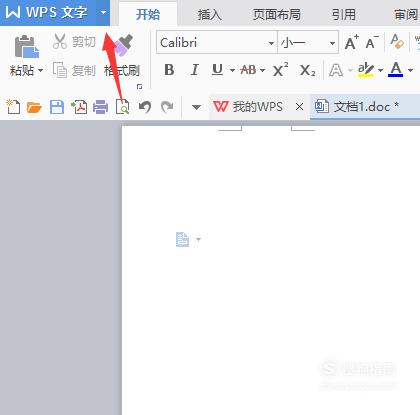Open highlight color dropdown arrow
This screenshot has width=420, height=415.
click(380, 70)
